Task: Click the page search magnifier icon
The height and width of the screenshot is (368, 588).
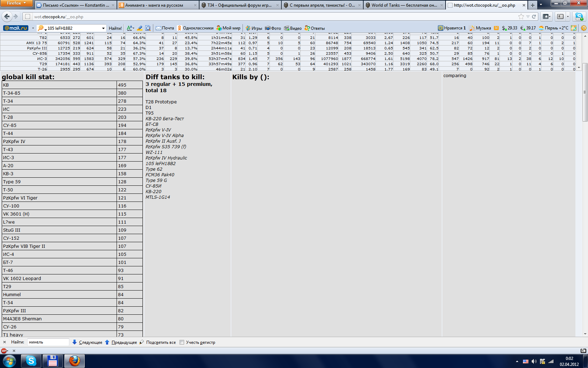Action: [148, 28]
